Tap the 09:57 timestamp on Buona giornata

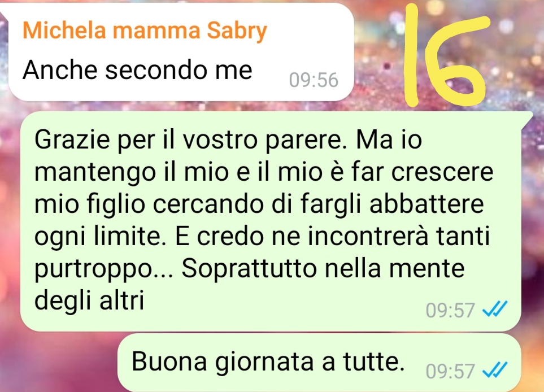click(450, 371)
